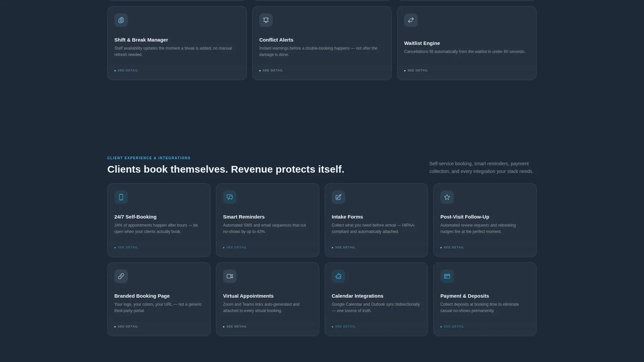Image resolution: width=644 pixels, height=362 pixels.
Task: Open See Detail for Virtual Appointments
Action: coord(235,326)
